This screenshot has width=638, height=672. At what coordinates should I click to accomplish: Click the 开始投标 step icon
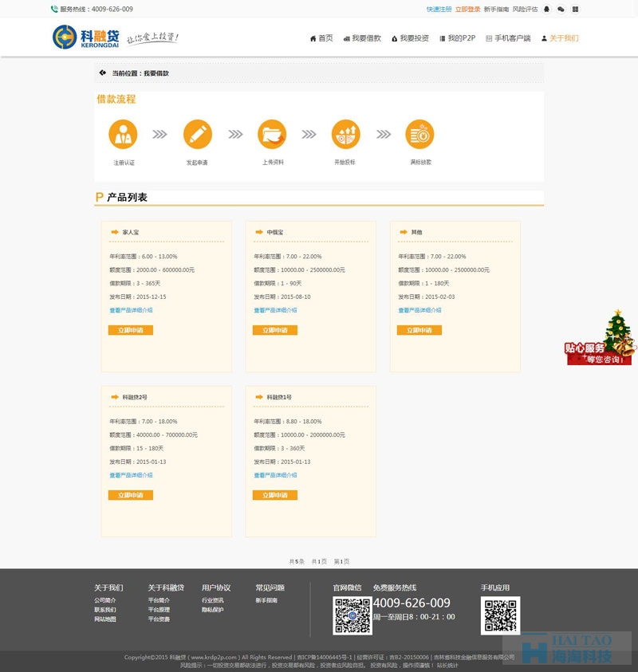(345, 134)
